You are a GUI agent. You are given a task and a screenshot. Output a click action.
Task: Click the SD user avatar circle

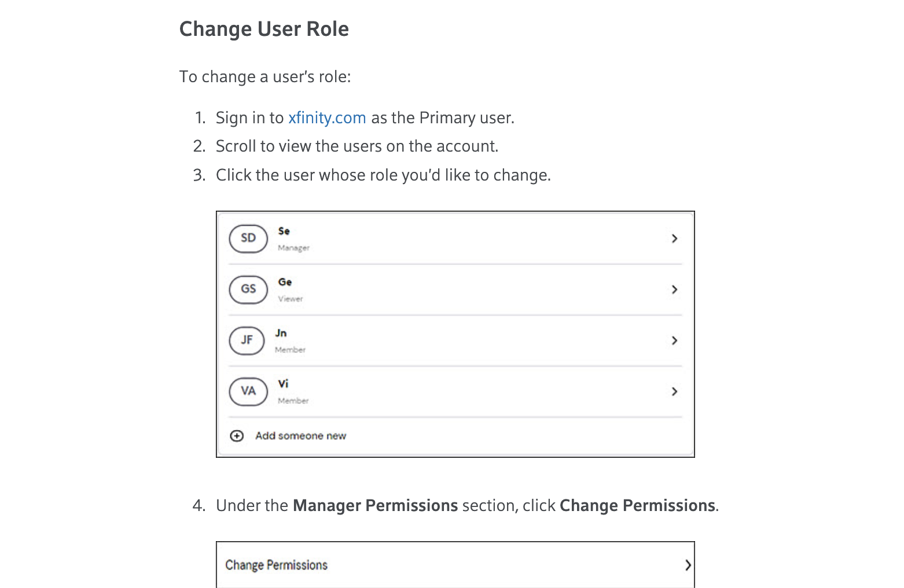click(248, 238)
